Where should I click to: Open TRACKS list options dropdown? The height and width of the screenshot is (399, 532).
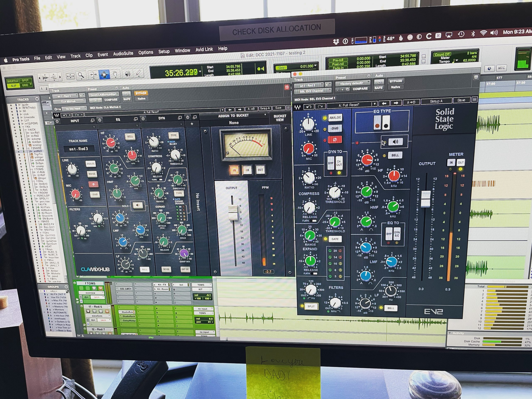tap(37, 99)
